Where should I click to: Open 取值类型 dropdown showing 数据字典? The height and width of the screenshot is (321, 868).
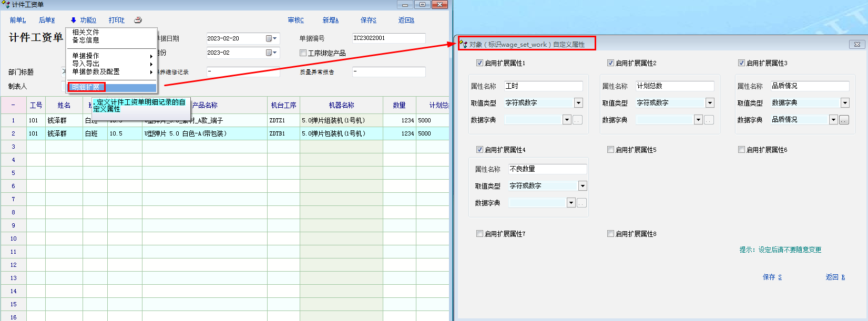pyautogui.click(x=845, y=103)
